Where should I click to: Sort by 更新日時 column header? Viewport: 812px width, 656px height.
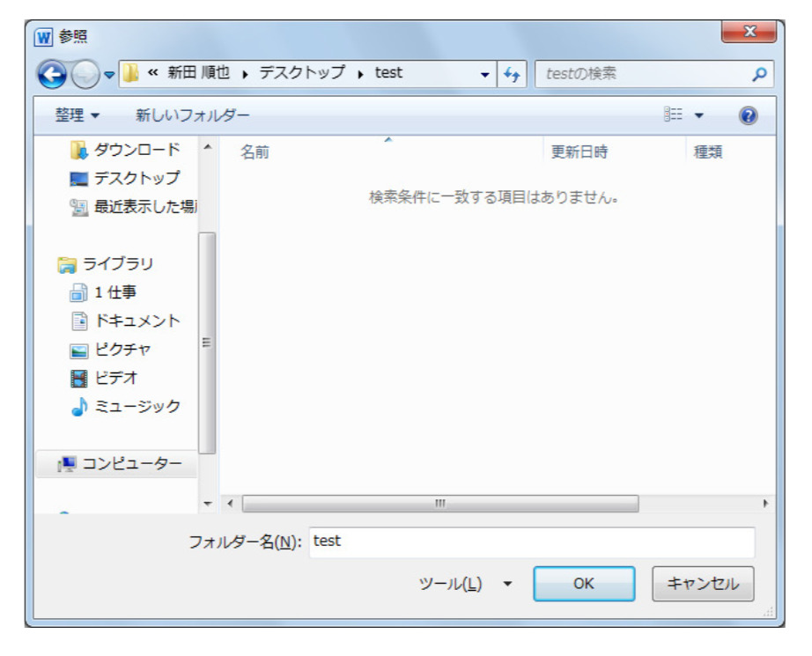(579, 152)
